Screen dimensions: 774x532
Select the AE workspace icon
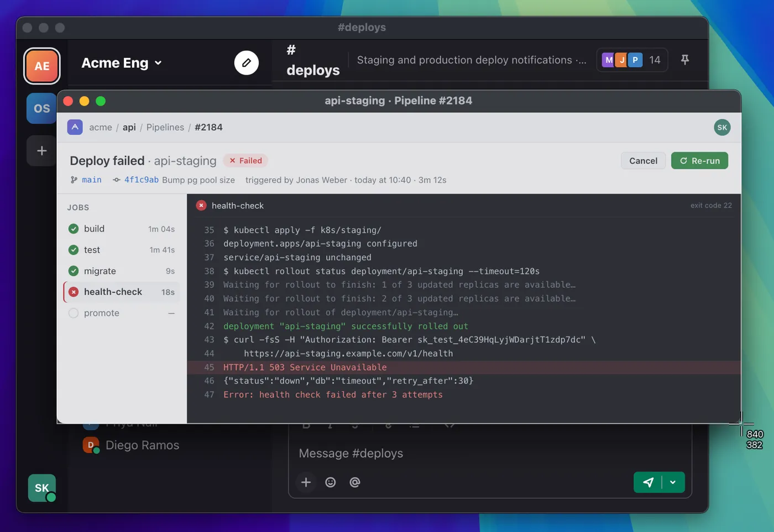coord(42,66)
